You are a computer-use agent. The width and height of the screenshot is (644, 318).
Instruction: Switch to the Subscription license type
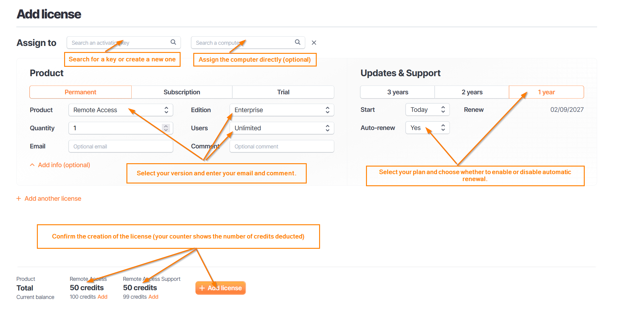click(x=182, y=92)
